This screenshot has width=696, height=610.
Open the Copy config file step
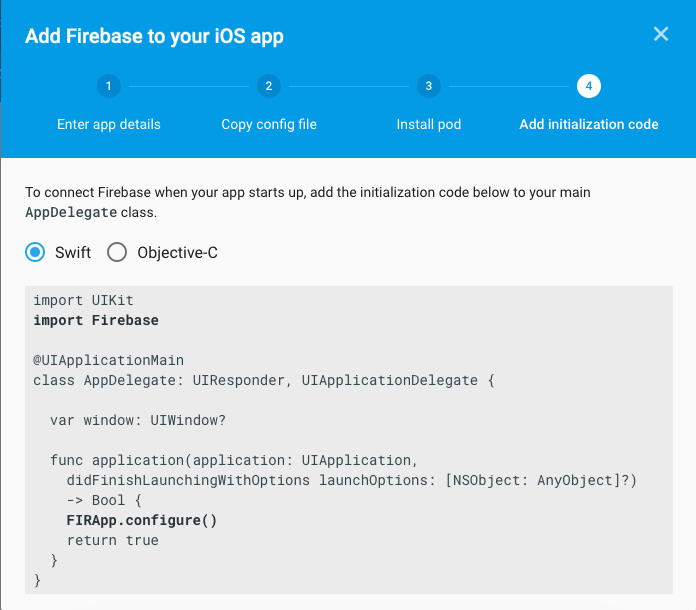click(x=268, y=124)
